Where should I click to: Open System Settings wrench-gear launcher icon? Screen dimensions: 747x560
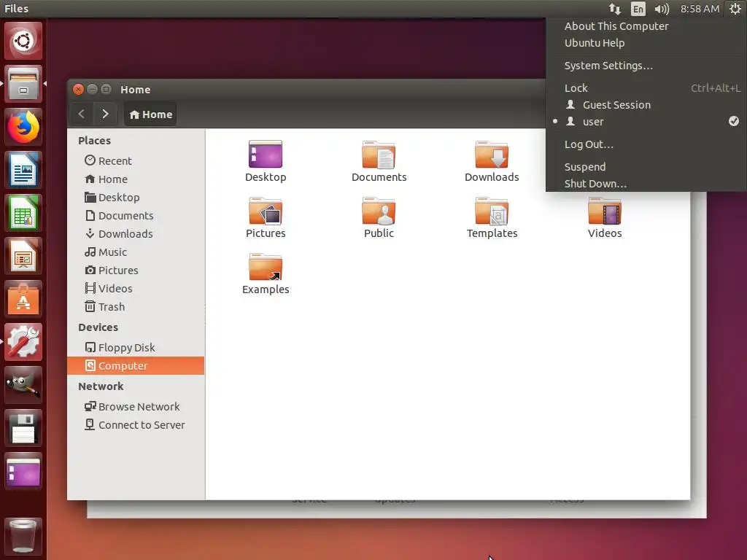click(23, 342)
